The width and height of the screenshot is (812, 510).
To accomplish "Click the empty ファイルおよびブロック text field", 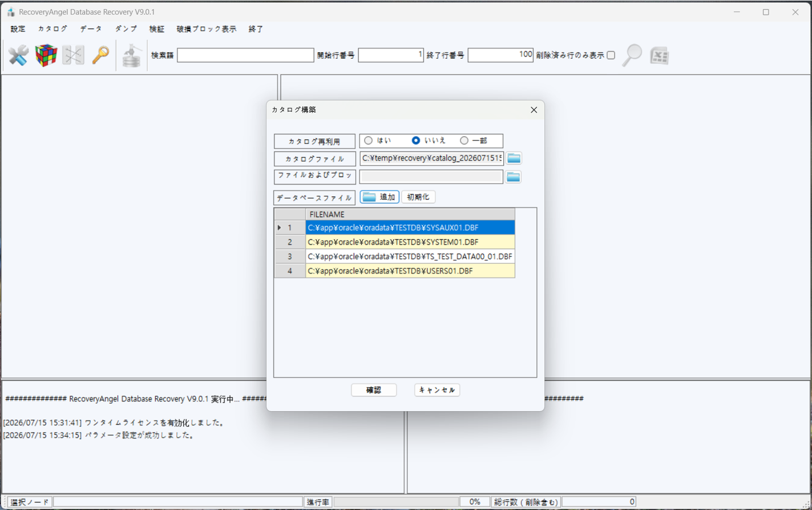I will 431,176.
